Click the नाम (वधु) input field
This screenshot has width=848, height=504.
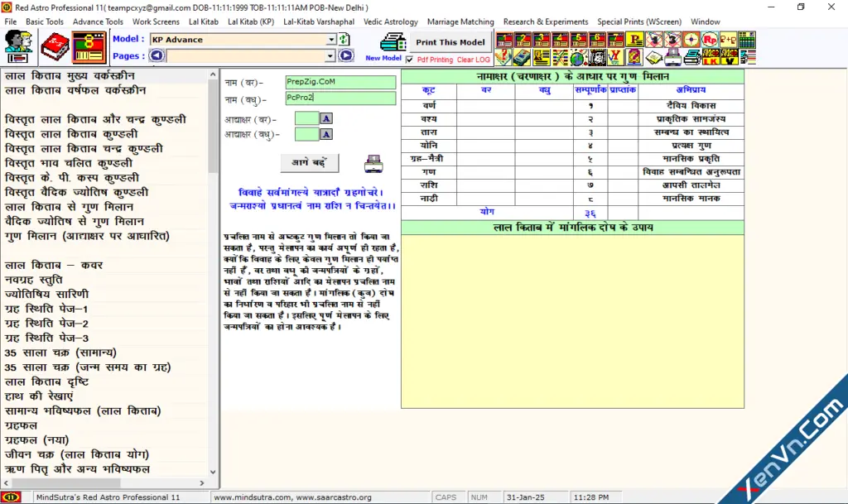[340, 98]
